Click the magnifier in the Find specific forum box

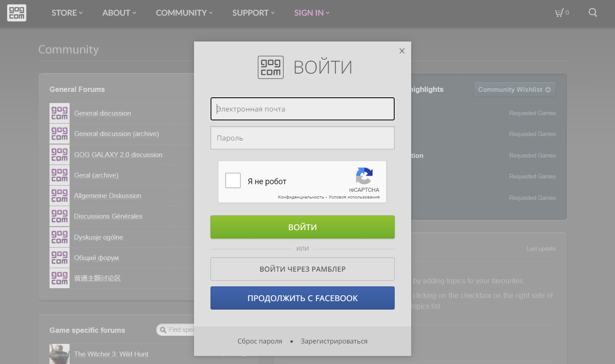click(163, 330)
